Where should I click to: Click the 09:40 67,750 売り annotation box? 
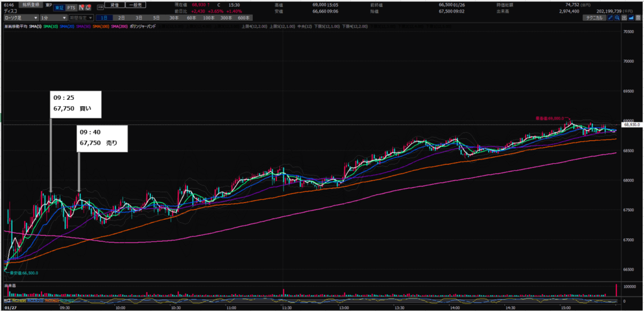103,138
